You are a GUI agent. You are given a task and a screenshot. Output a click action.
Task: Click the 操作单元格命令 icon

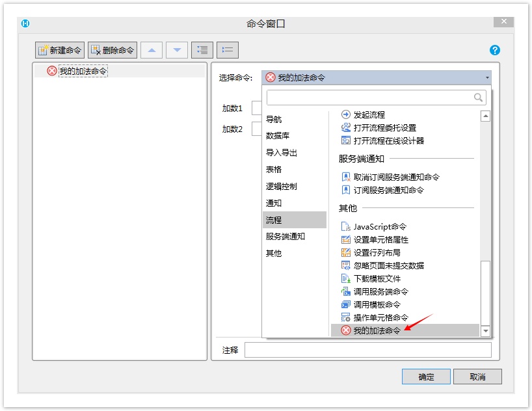pyautogui.click(x=346, y=317)
